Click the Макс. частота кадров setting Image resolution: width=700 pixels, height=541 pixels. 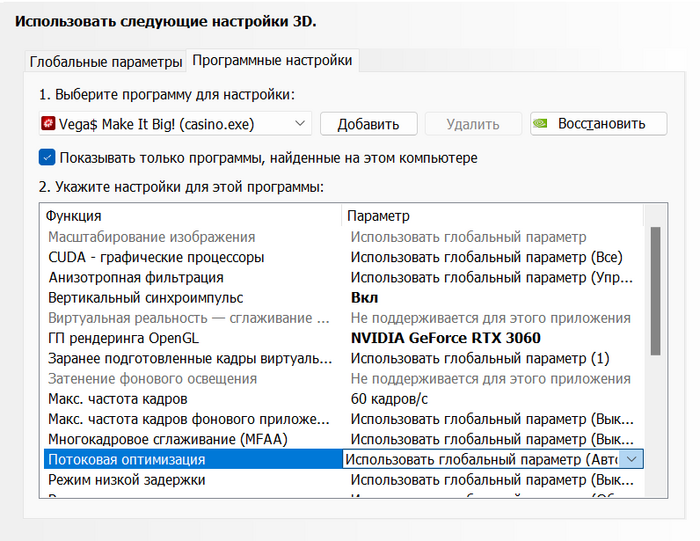[x=117, y=399]
